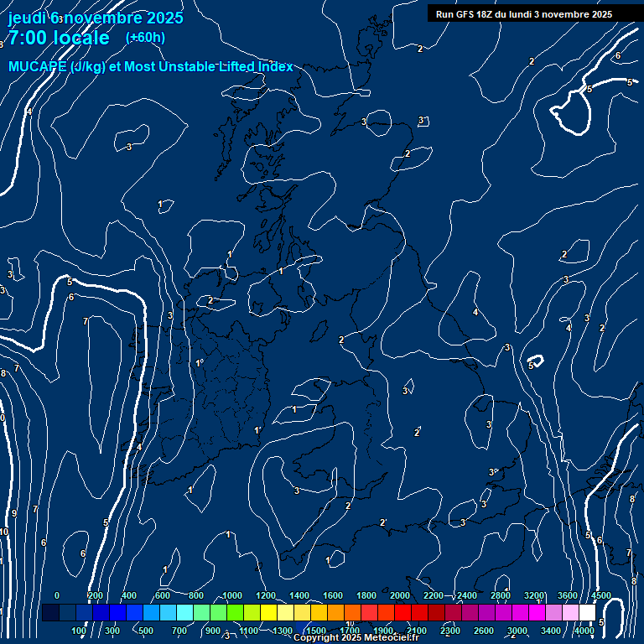Viewport: 644px width, 644px height.
Task: Click the '3600' legend label
Action: tap(568, 595)
